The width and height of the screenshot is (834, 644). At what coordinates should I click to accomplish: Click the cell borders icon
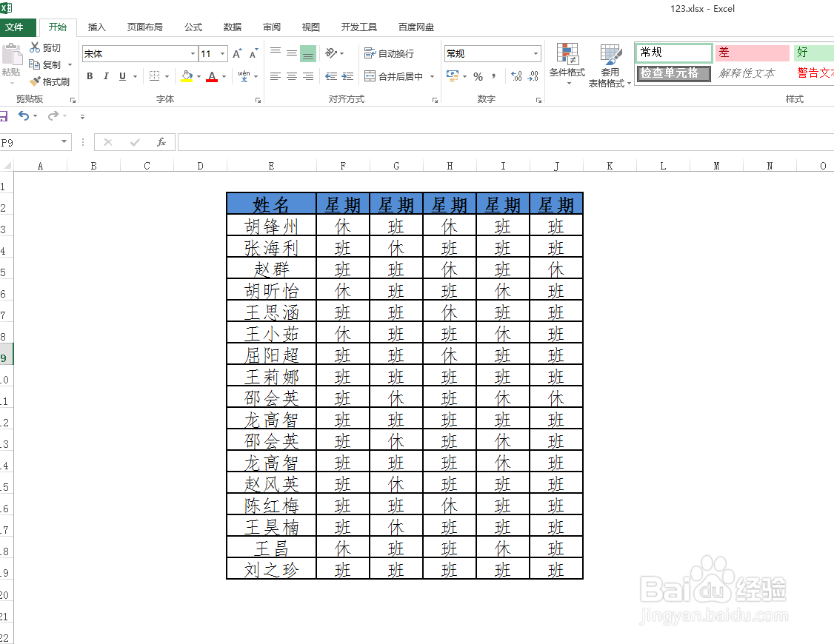(154, 76)
